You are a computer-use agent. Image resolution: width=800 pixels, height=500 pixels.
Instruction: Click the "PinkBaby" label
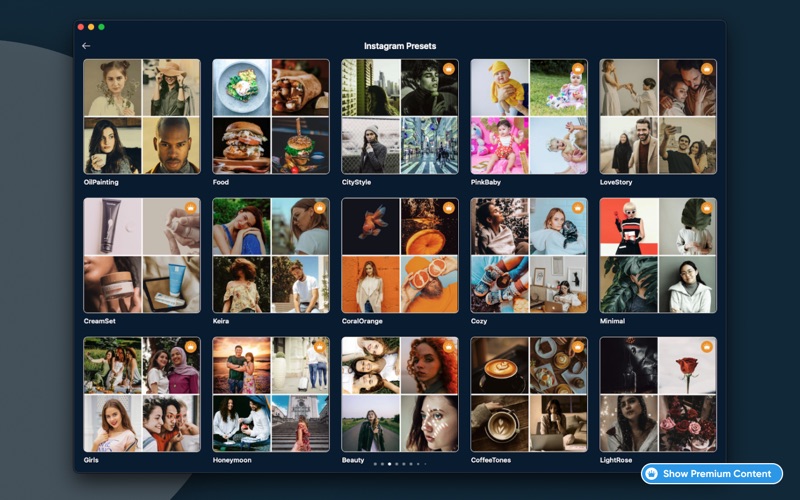tap(485, 182)
